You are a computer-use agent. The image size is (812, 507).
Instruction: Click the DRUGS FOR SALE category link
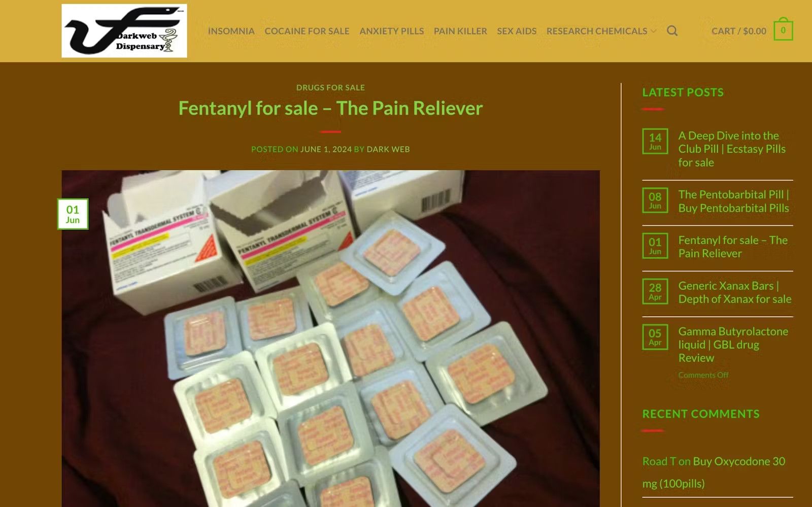[330, 87]
